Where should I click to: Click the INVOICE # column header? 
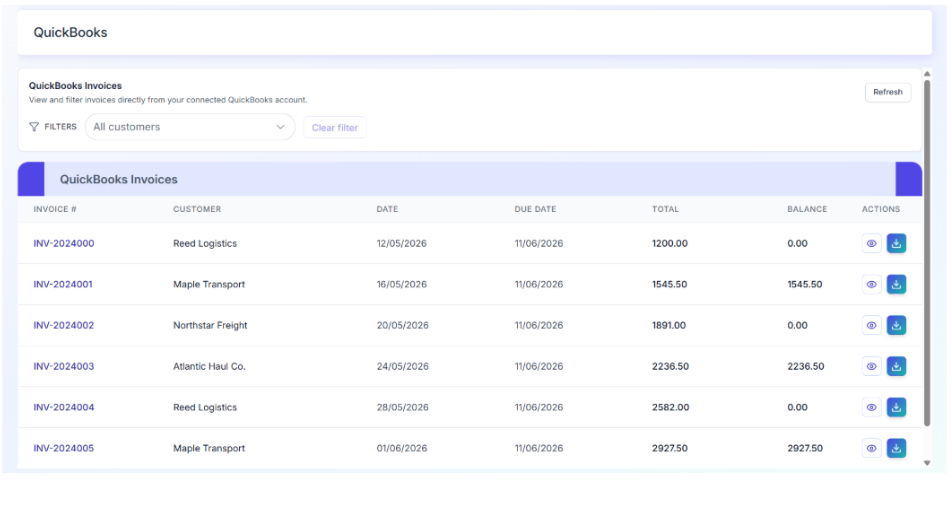55,209
